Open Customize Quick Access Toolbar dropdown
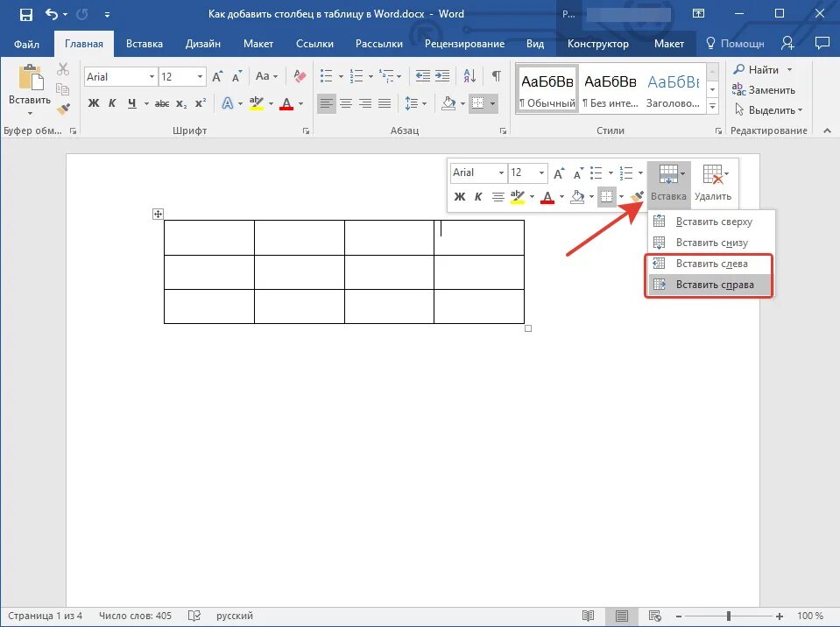Viewport: 840px width, 627px height. pos(107,15)
